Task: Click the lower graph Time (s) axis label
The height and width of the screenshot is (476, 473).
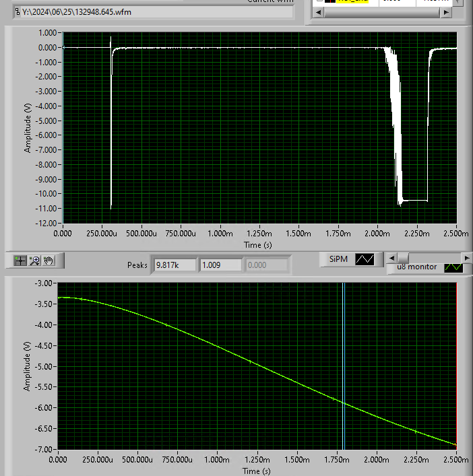Action: click(x=257, y=471)
